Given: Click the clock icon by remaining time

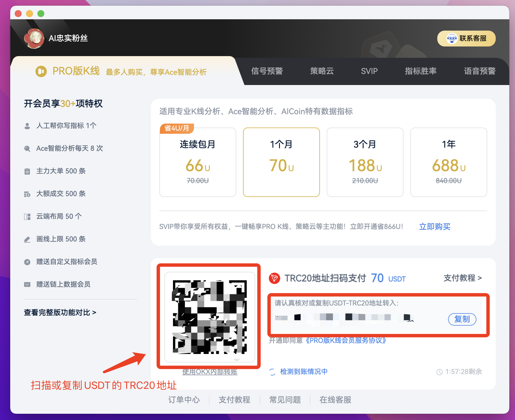Looking at the screenshot, I should [439, 372].
